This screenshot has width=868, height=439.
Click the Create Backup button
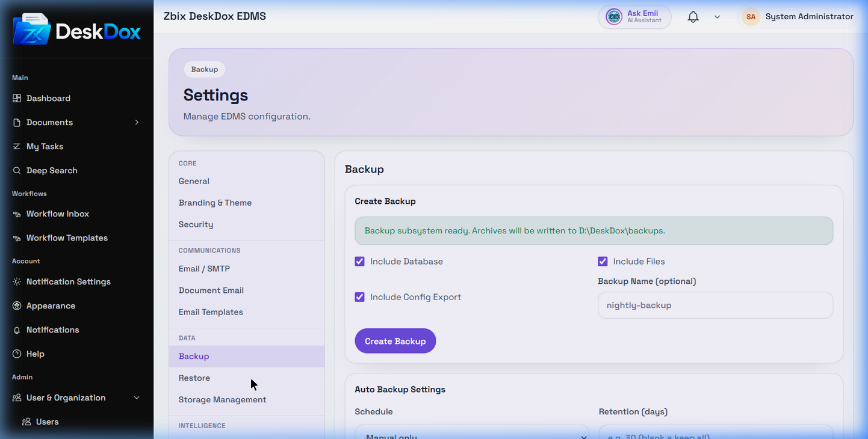click(395, 341)
